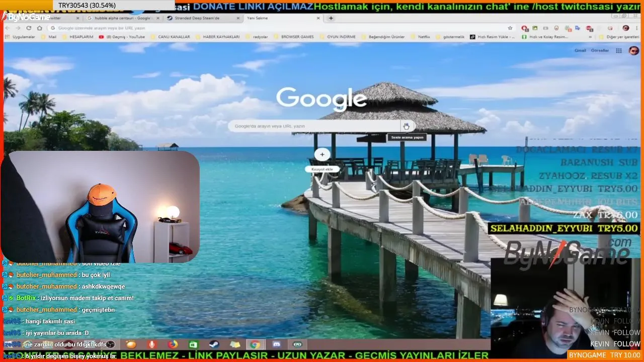644x362 pixels.
Task: Click the voice search microphone icon
Action: point(406,126)
